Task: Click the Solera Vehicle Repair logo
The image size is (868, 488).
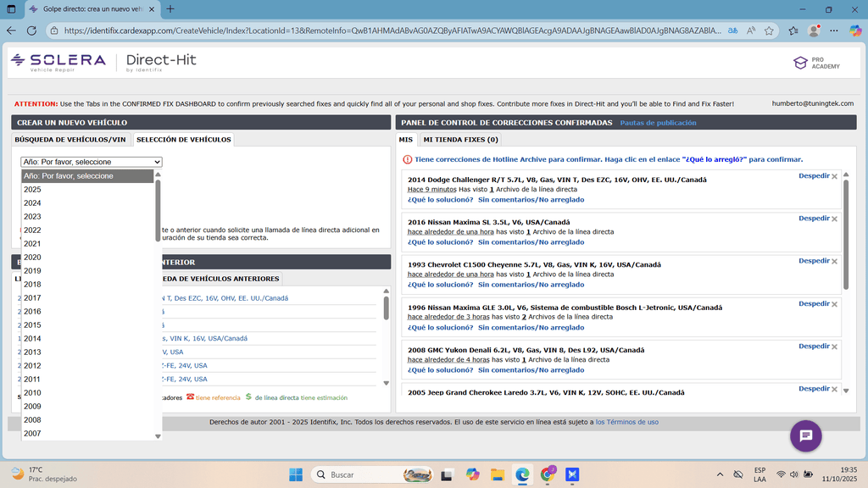Action: pyautogui.click(x=58, y=63)
